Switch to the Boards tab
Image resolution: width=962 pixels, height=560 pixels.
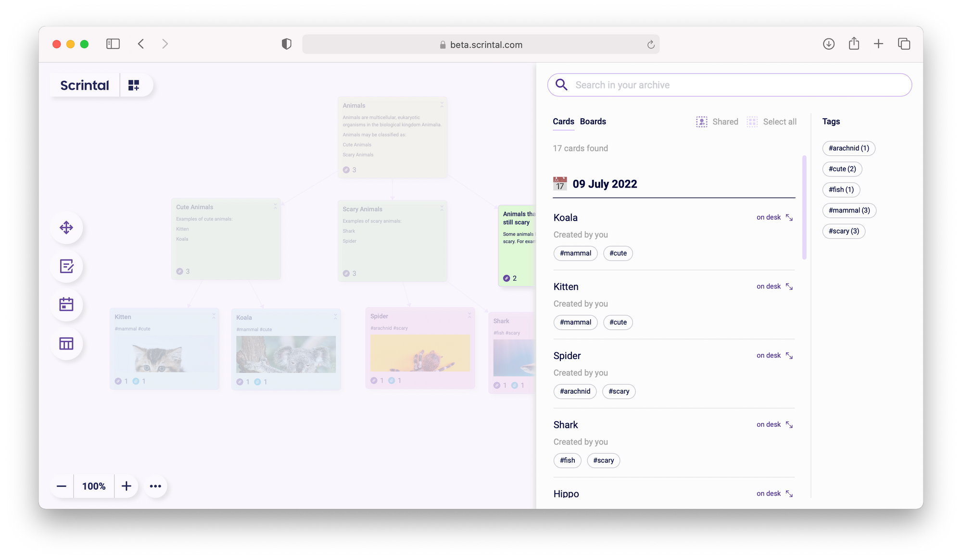593,122
